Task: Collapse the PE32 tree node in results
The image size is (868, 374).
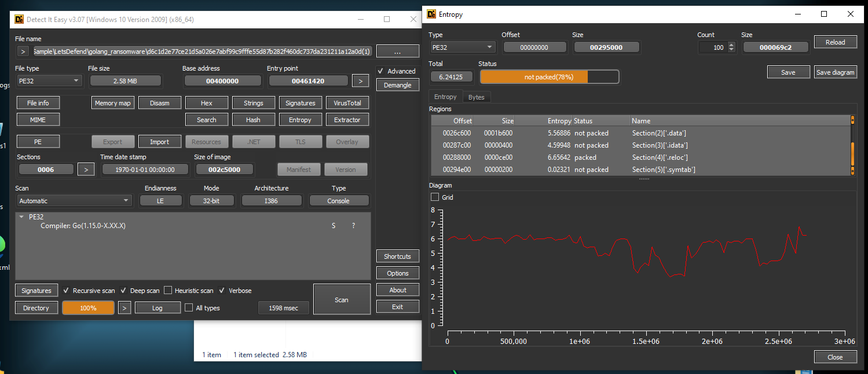Action: click(21, 217)
